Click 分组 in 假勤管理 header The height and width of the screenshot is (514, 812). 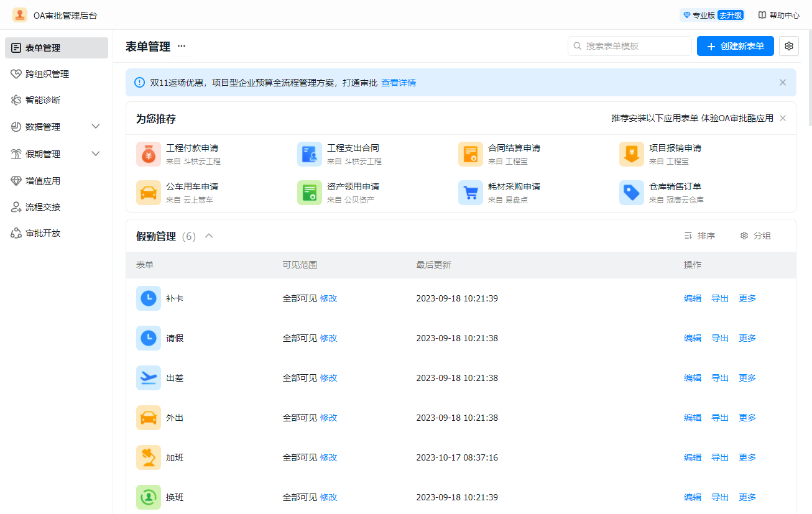[755, 236]
